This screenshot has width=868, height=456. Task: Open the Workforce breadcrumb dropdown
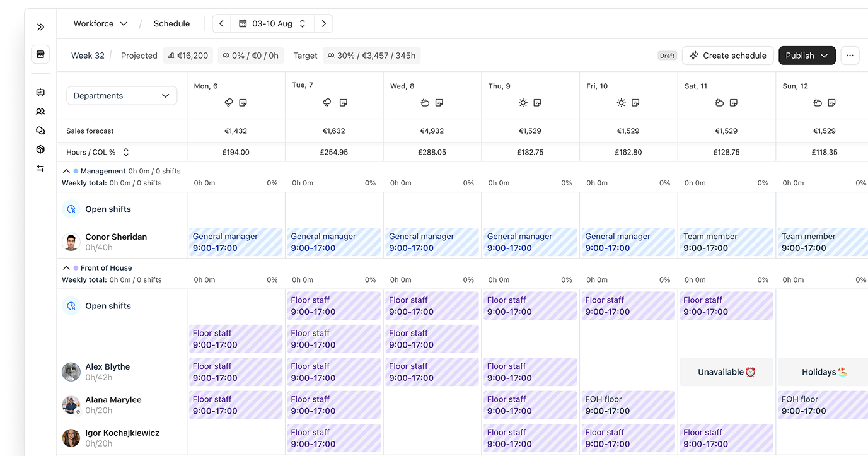coord(100,24)
